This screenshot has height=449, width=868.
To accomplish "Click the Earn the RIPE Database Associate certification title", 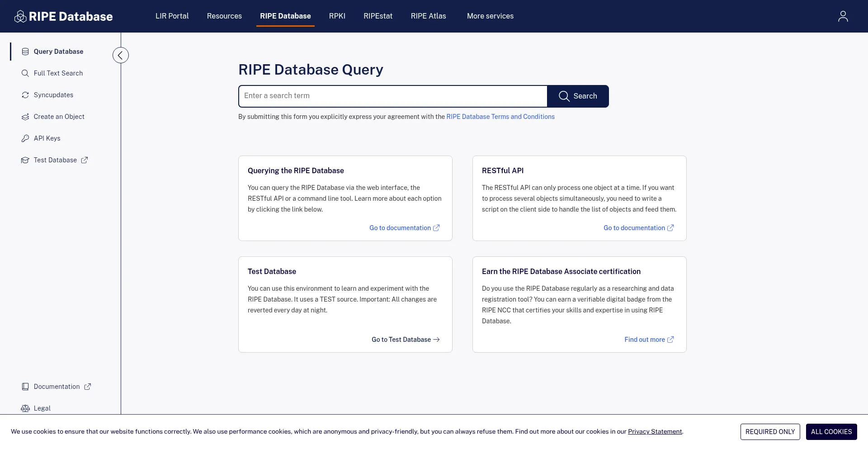I will coord(561,271).
